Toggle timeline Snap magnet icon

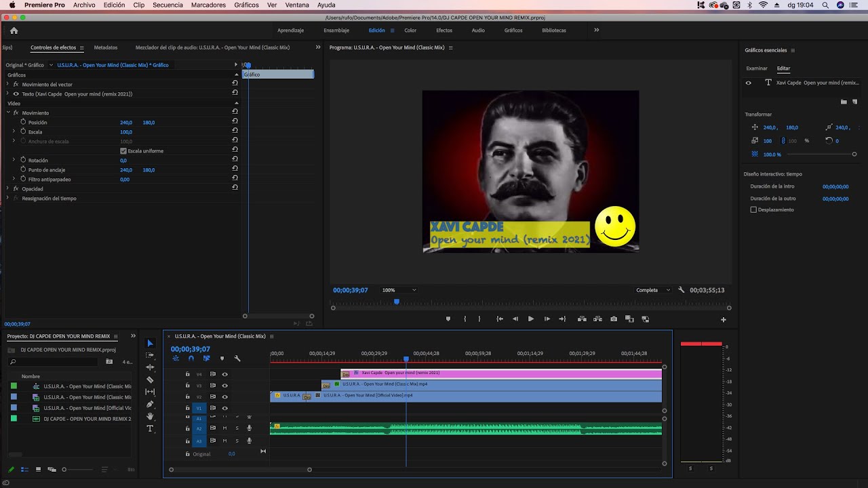coord(191,359)
